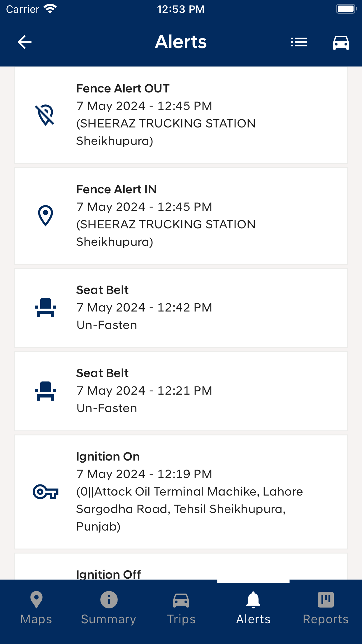Select Seat Belt alert at 12:21 PM
The width and height of the screenshot is (362, 644).
click(181, 391)
